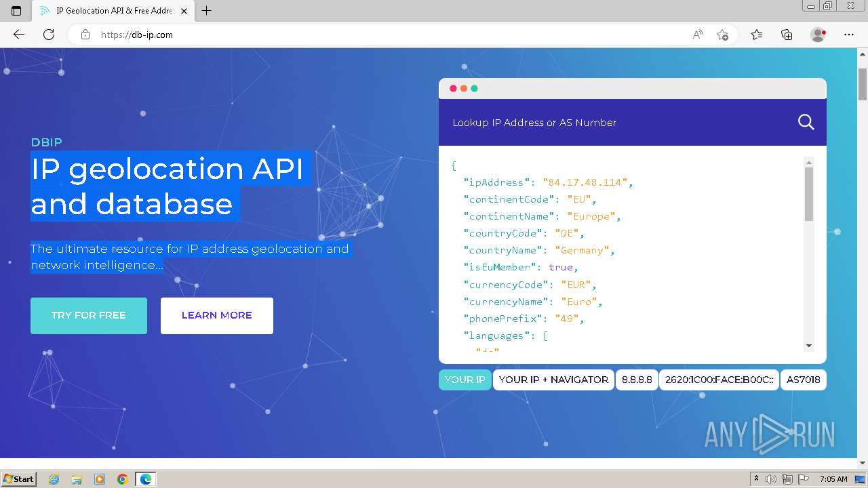Open the Collections icon

click(x=787, y=35)
